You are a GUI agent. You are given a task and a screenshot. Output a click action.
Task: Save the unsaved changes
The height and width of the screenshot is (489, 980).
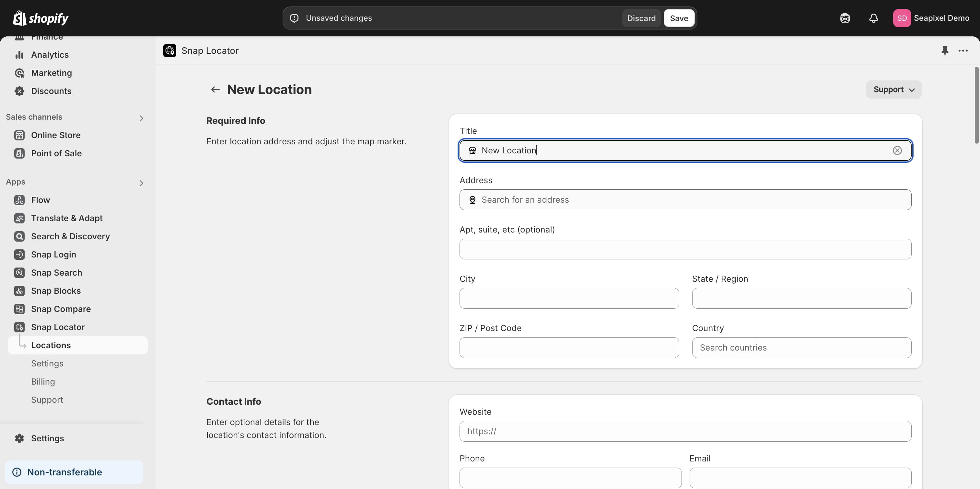(x=679, y=18)
